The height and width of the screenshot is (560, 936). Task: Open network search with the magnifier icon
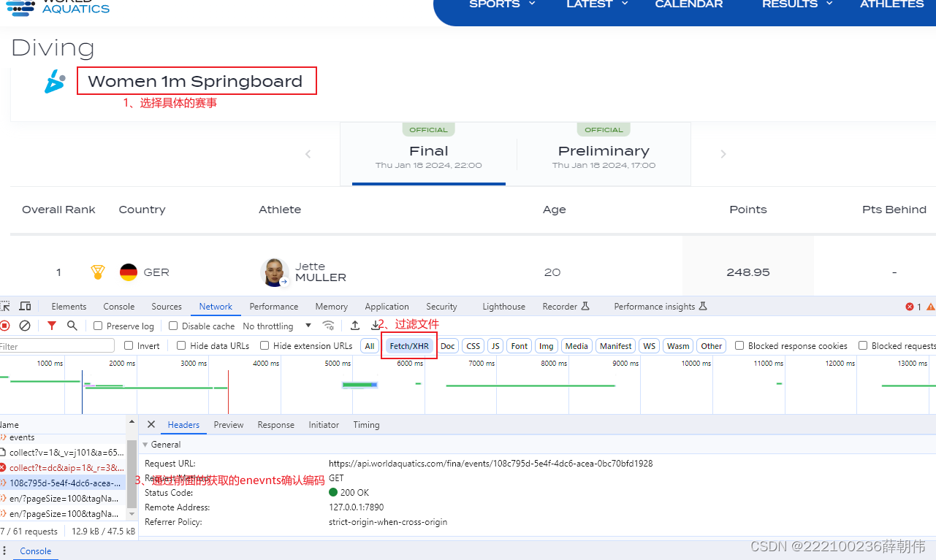72,326
